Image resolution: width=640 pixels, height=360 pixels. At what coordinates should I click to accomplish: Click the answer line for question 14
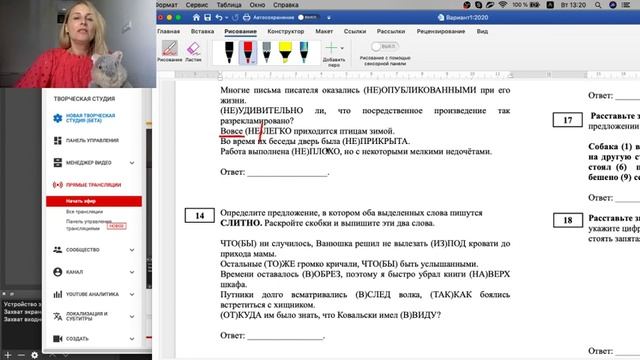285,336
